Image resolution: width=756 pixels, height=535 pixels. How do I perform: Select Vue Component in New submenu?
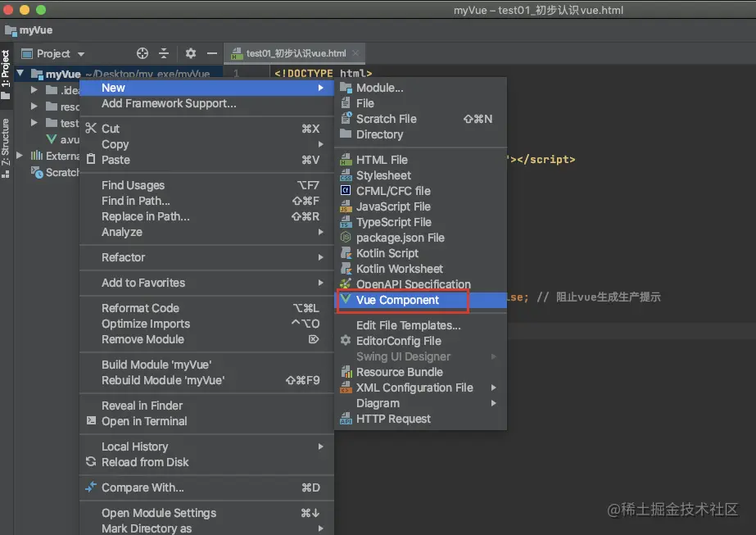coord(420,300)
